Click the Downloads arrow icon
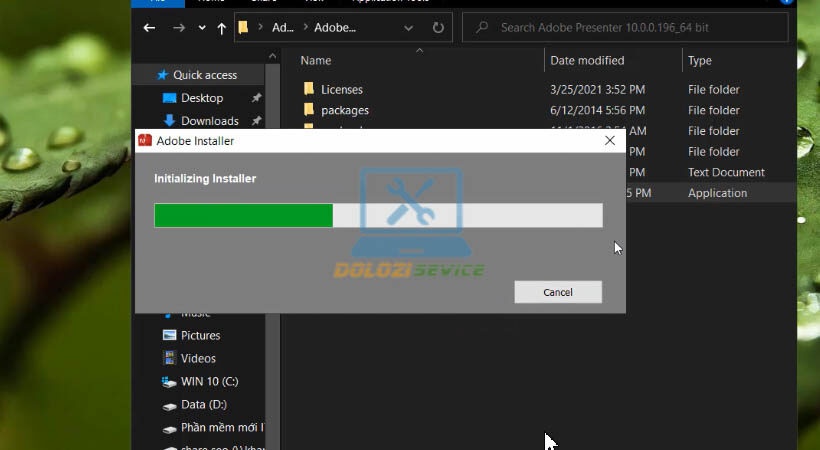This screenshot has height=450, width=820. point(169,121)
